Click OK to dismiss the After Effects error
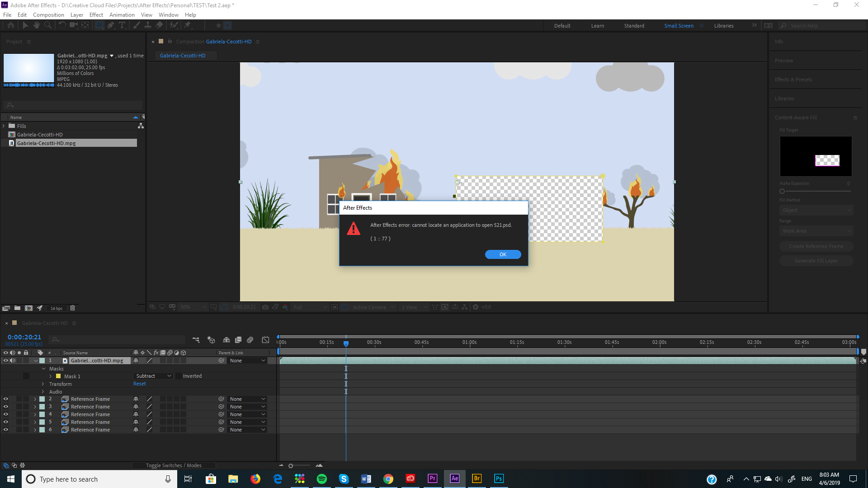The image size is (868, 488). point(503,254)
